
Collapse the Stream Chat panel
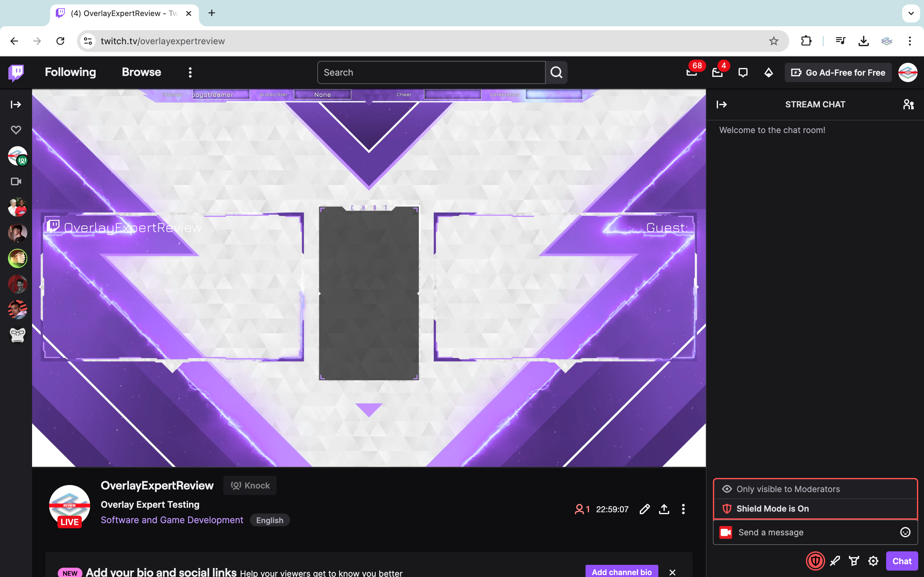[722, 104]
